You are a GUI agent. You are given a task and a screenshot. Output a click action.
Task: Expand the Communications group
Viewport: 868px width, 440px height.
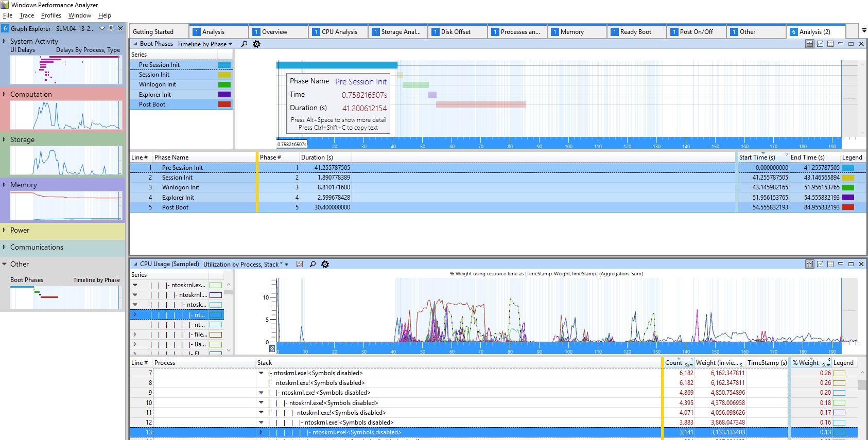point(4,247)
